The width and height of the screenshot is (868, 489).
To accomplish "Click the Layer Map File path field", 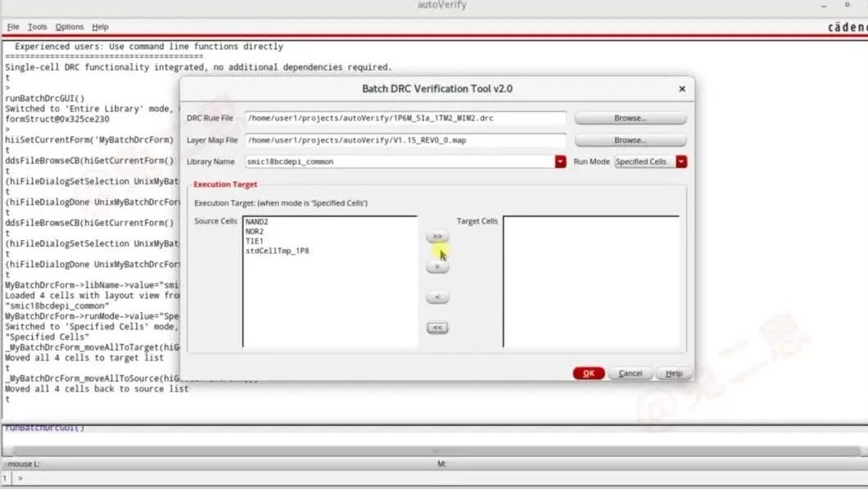I will [x=405, y=140].
